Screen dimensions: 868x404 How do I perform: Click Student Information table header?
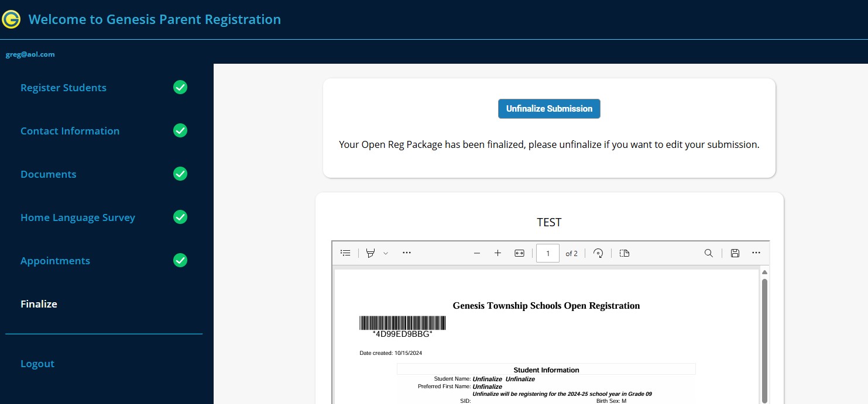pyautogui.click(x=546, y=370)
